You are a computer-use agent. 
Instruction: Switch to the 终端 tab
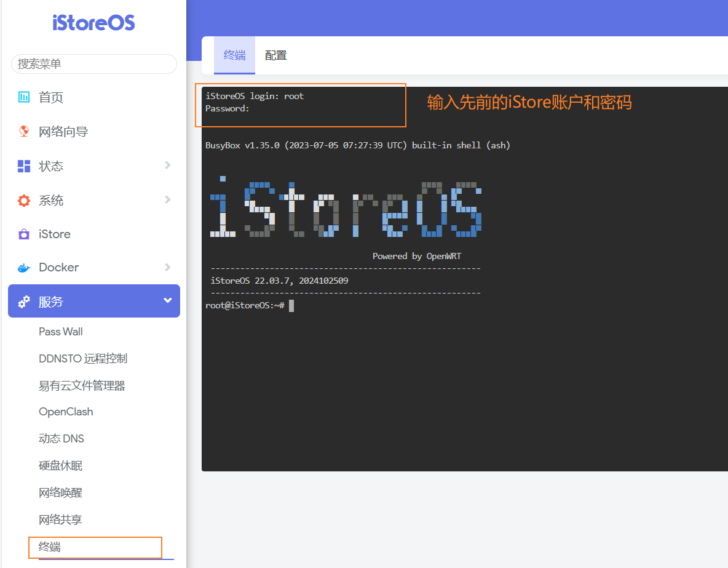pyautogui.click(x=234, y=55)
